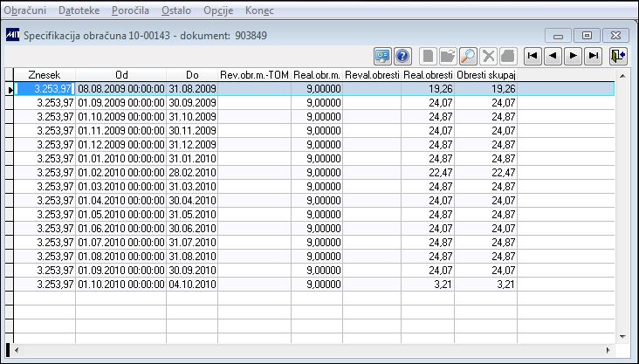Click the Znesek cell in first row
639x364 pixels.
[45, 88]
